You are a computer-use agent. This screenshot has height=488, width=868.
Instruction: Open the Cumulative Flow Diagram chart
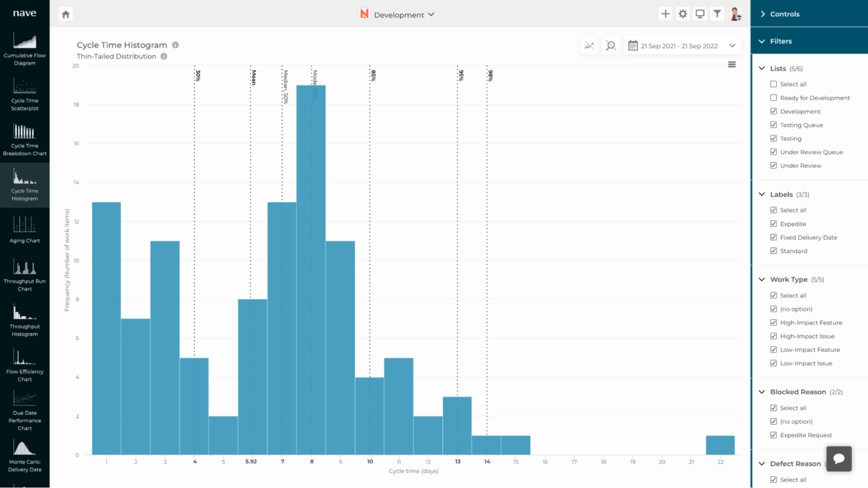[25, 48]
